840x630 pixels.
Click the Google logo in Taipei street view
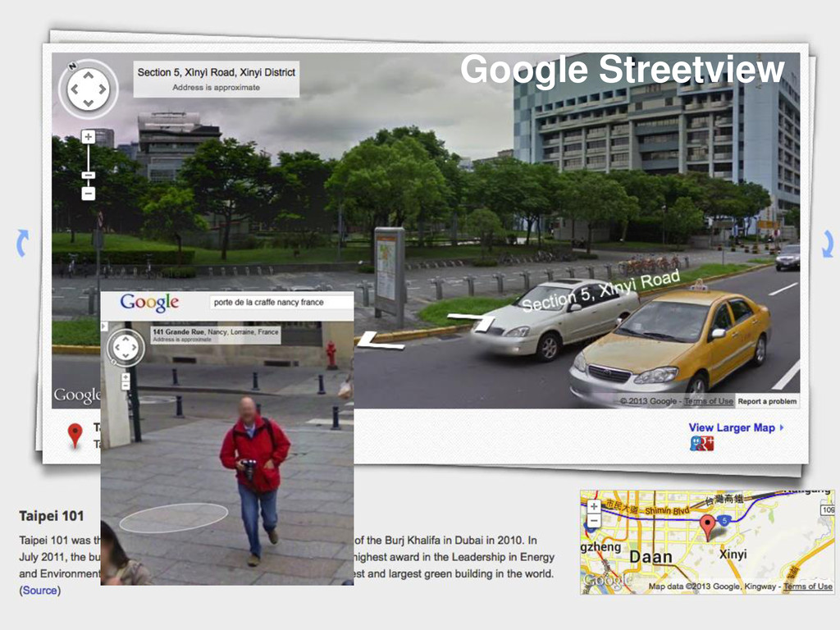76,395
